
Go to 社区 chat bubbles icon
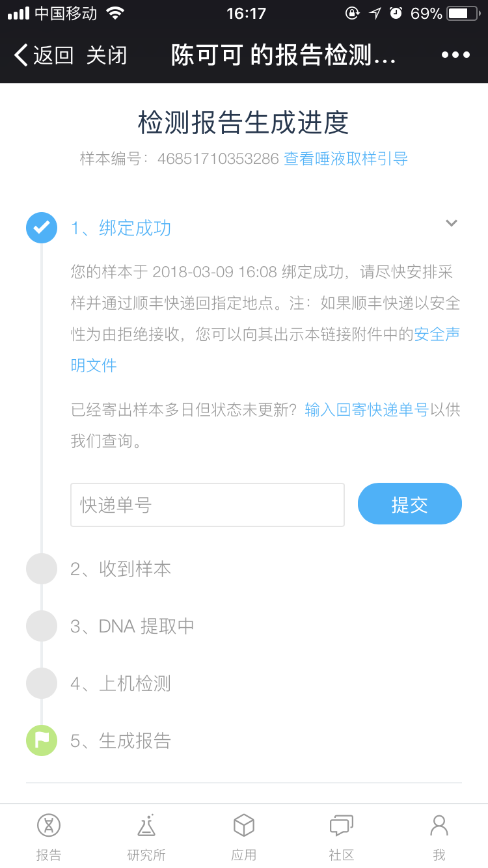click(342, 837)
